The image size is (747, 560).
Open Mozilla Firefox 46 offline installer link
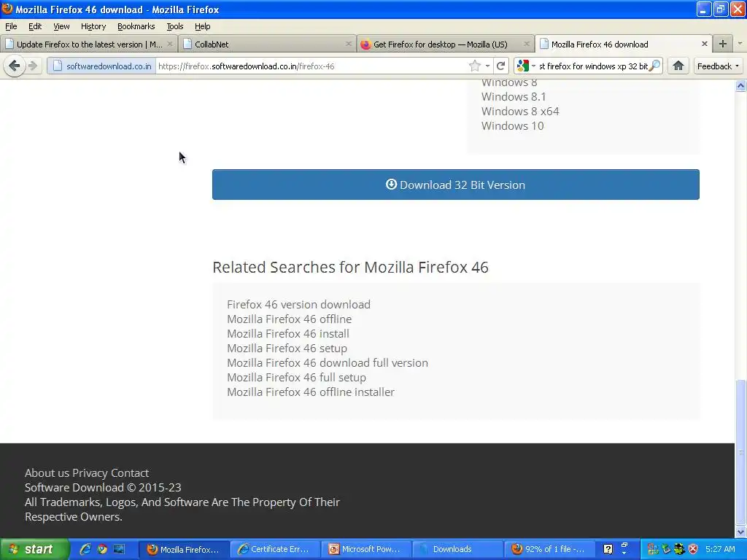tap(311, 392)
